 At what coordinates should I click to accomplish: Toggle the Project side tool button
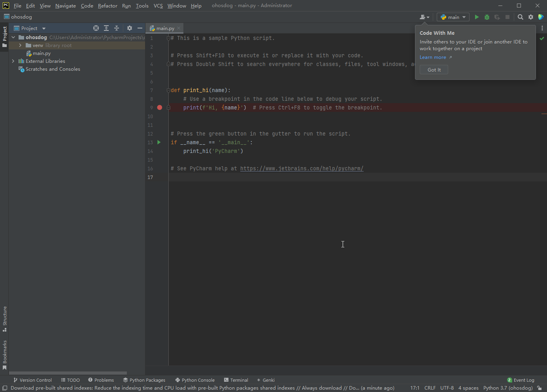[x=5, y=37]
